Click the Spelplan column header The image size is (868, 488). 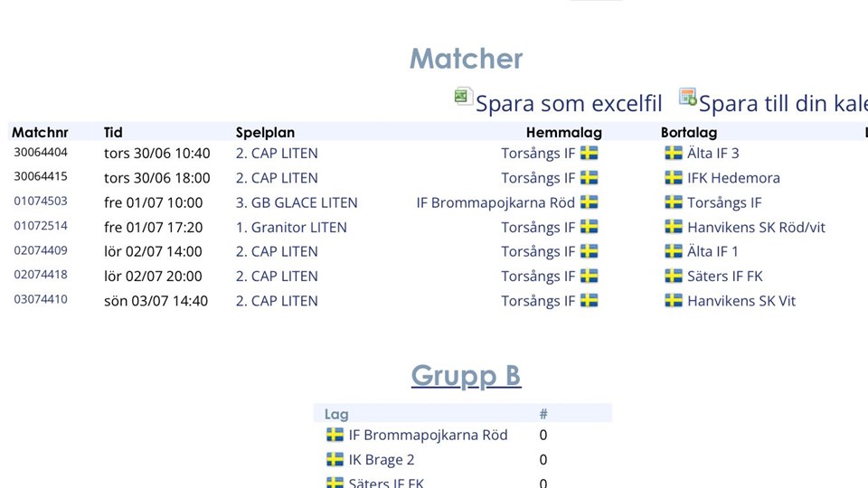point(265,133)
